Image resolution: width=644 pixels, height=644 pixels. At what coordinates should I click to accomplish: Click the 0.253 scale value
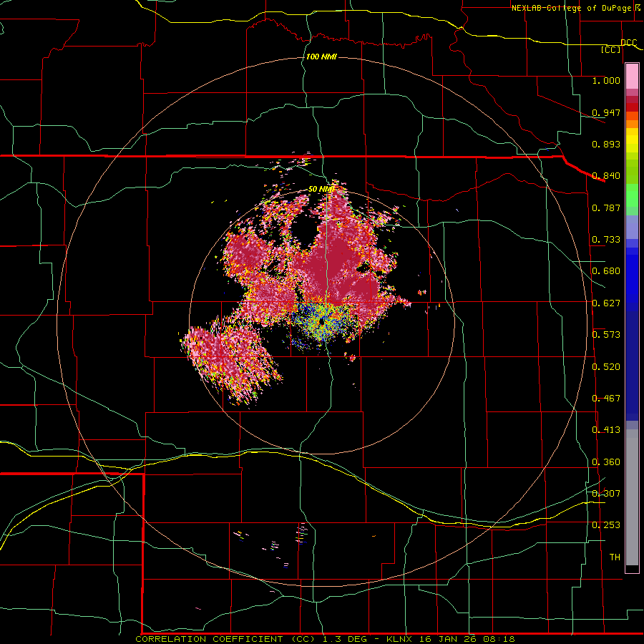[606, 525]
